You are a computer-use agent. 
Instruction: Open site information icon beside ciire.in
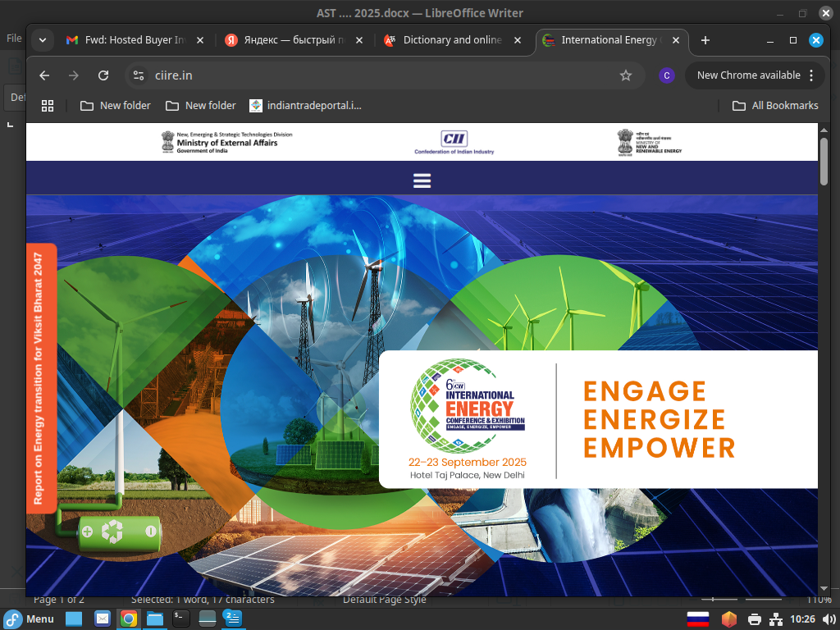click(x=139, y=75)
